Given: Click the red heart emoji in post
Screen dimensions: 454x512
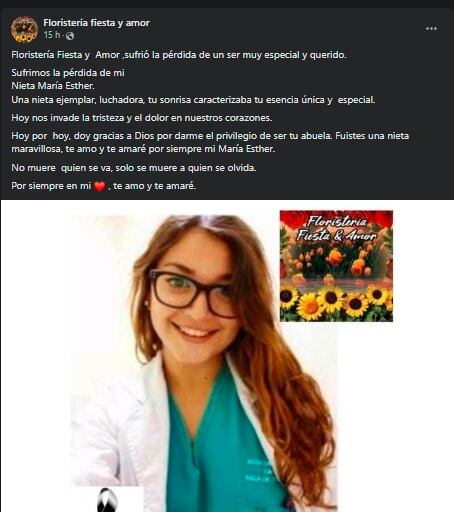Looking at the screenshot, I should [99, 186].
